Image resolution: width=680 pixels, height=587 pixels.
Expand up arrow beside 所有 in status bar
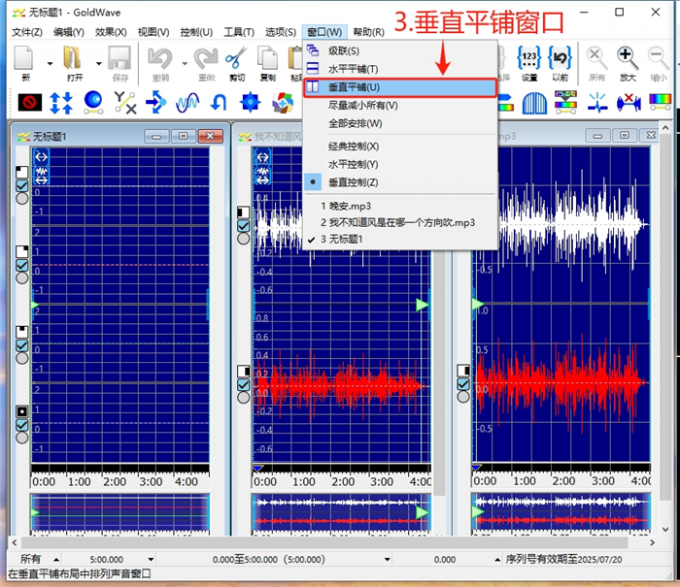pyautogui.click(x=56, y=560)
